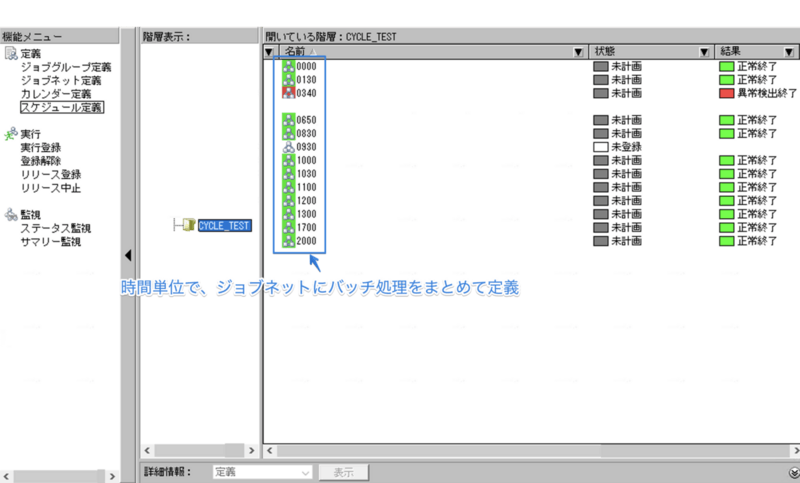
Task: Click the 監視 section monitor icon
Action: point(11,214)
